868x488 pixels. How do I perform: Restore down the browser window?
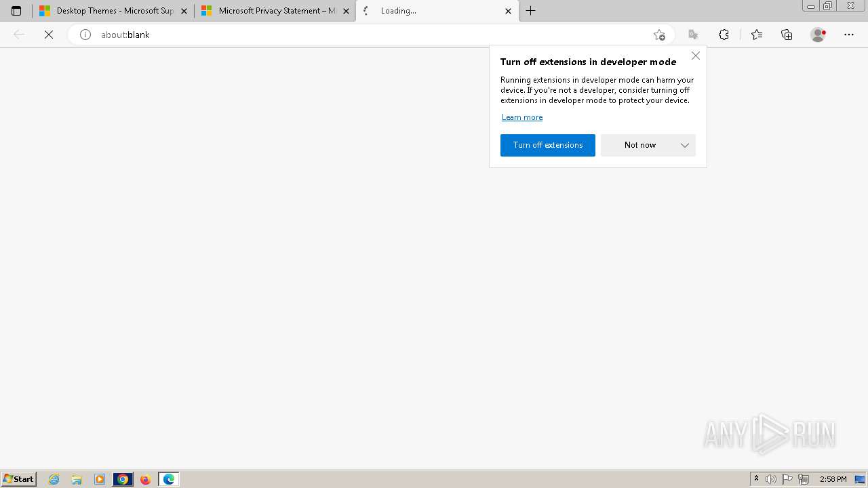coord(828,5)
